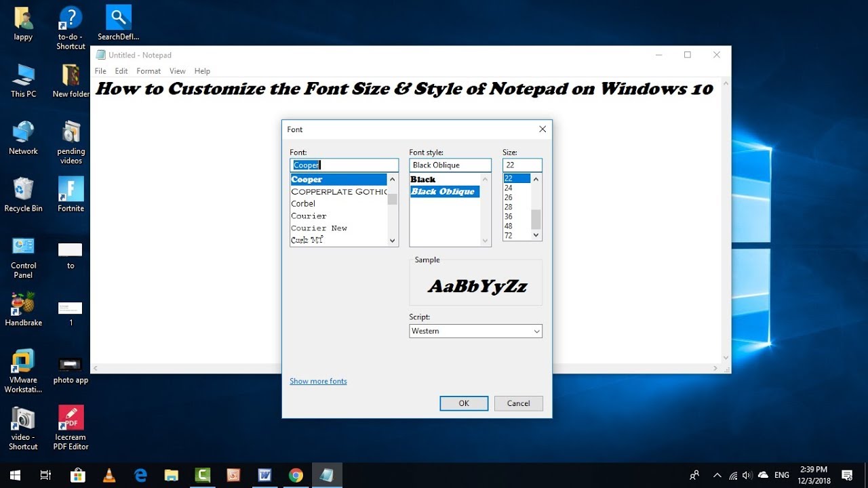This screenshot has width=868, height=488.
Task: Close the Font dialog
Action: click(x=542, y=129)
